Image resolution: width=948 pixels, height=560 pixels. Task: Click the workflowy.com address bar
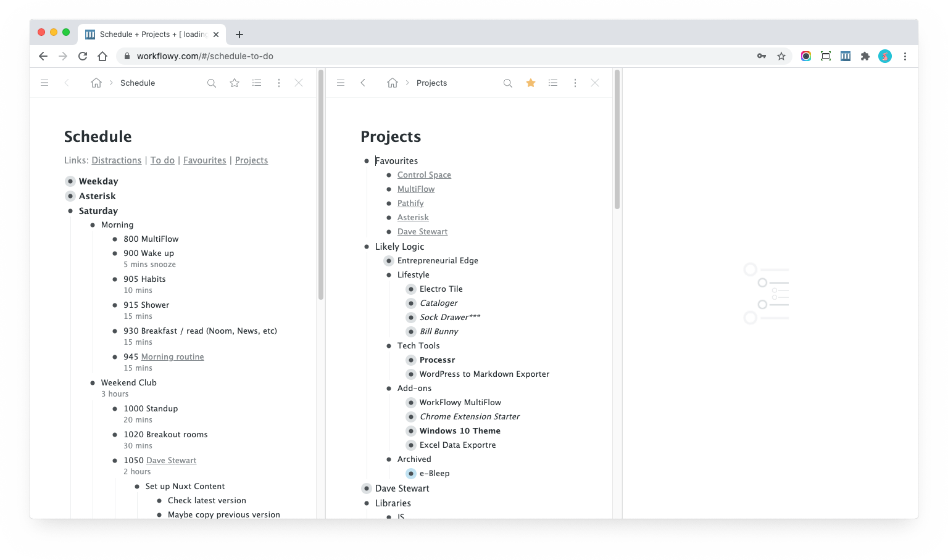[432, 56]
